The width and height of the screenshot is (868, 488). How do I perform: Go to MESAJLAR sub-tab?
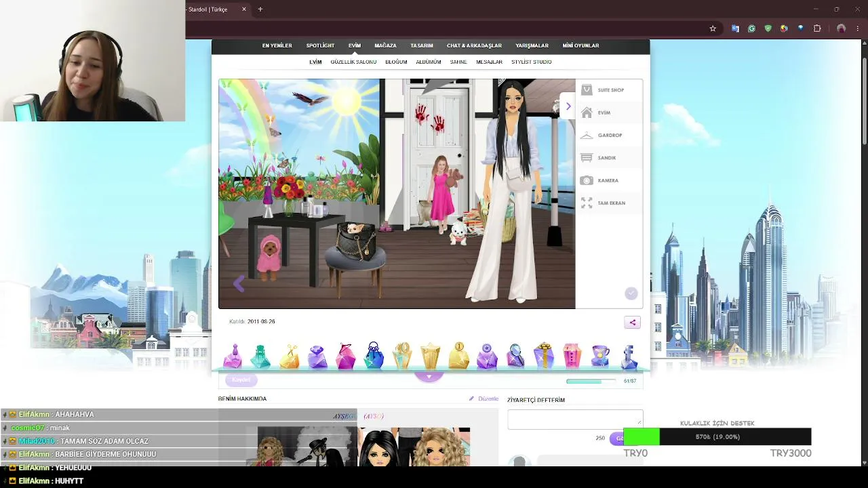(489, 62)
